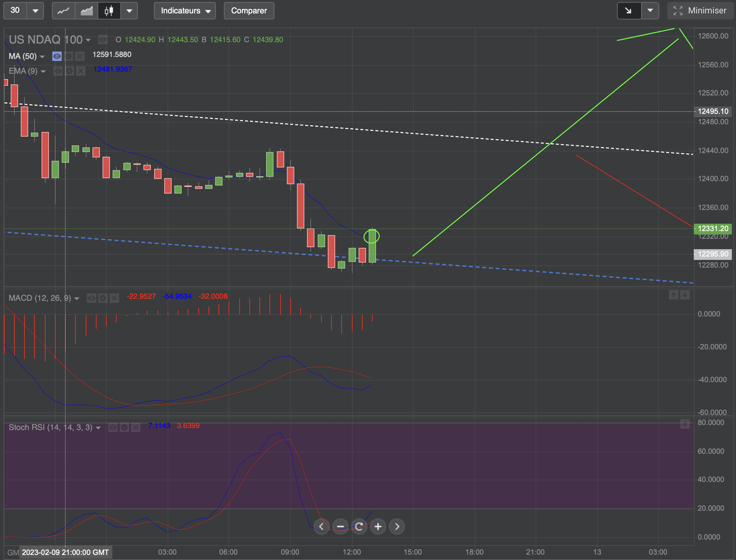Toggle EMA (9) visibility eye icon
Image resolution: width=736 pixels, height=560 pixels.
[x=58, y=71]
